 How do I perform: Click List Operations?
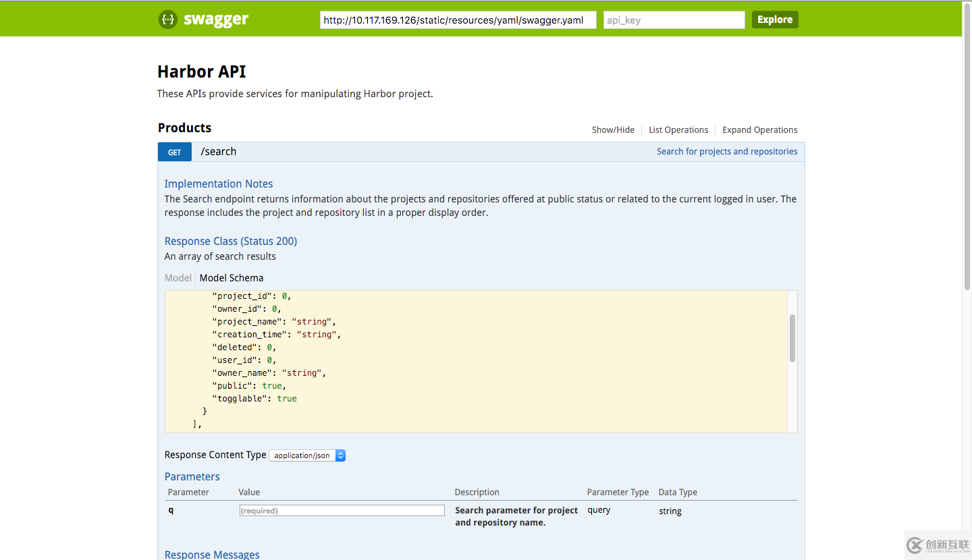[678, 130]
